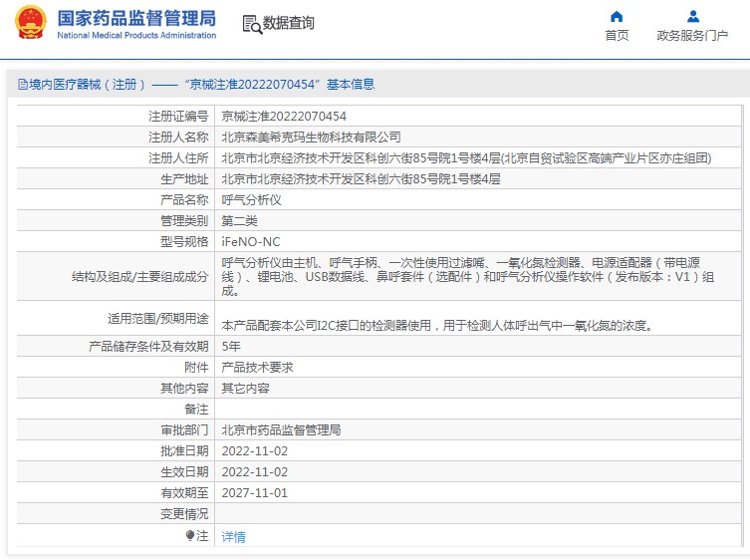Click the national emblem logo of NMPA
Screen dimensions: 750x560
[30, 23]
